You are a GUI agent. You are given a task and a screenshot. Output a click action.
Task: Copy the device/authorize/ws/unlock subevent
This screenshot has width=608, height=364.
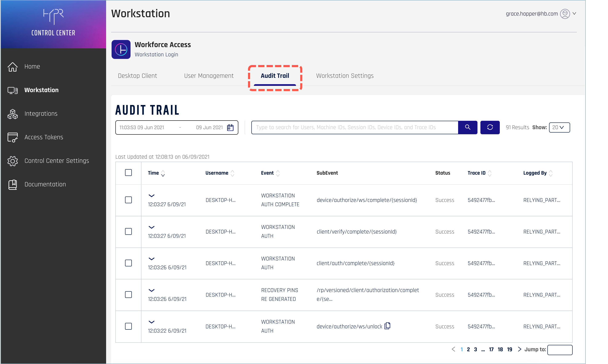click(x=387, y=326)
